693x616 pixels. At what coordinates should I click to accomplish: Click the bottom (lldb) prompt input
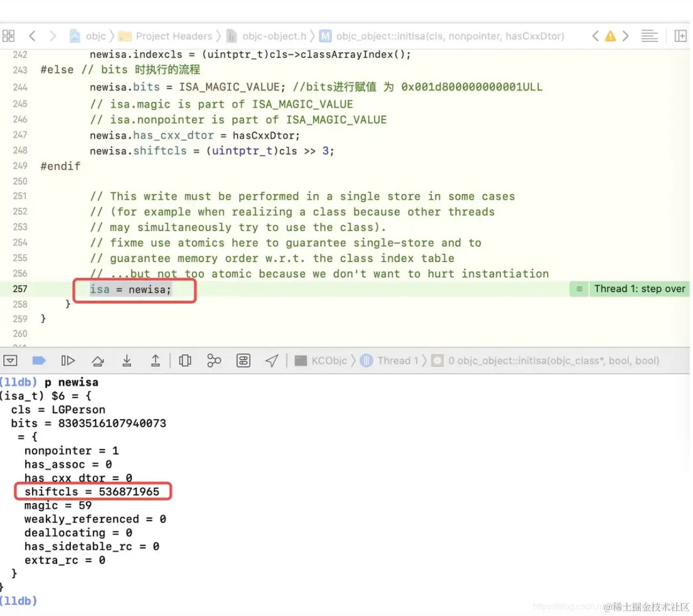(18, 600)
